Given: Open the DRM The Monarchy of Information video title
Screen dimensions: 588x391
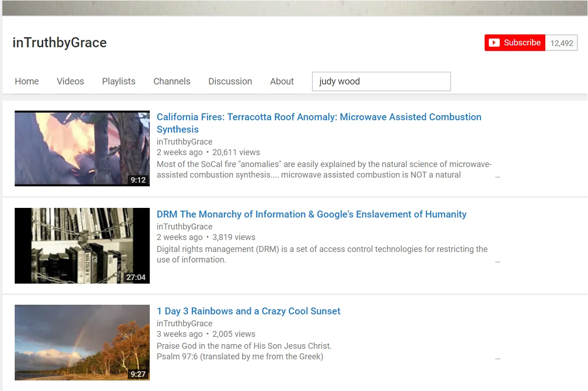Looking at the screenshot, I should tap(311, 214).
